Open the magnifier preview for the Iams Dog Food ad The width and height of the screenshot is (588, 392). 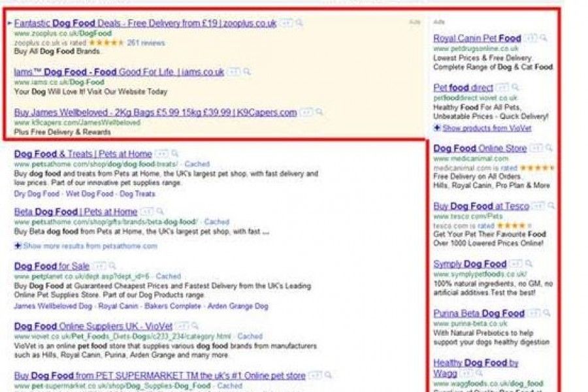coord(247,72)
